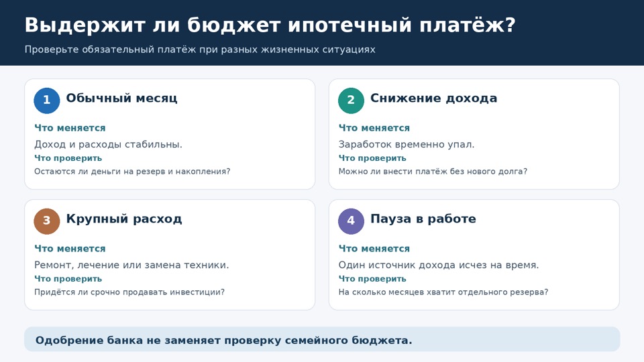Click 'Придётся ли срочно продавать инвестиции?'

(129, 292)
